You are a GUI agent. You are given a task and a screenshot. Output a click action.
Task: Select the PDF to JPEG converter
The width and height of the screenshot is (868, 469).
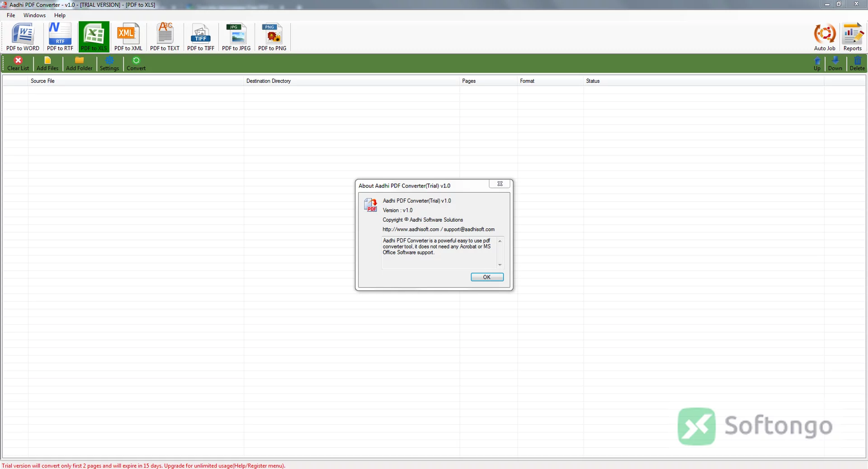[236, 37]
